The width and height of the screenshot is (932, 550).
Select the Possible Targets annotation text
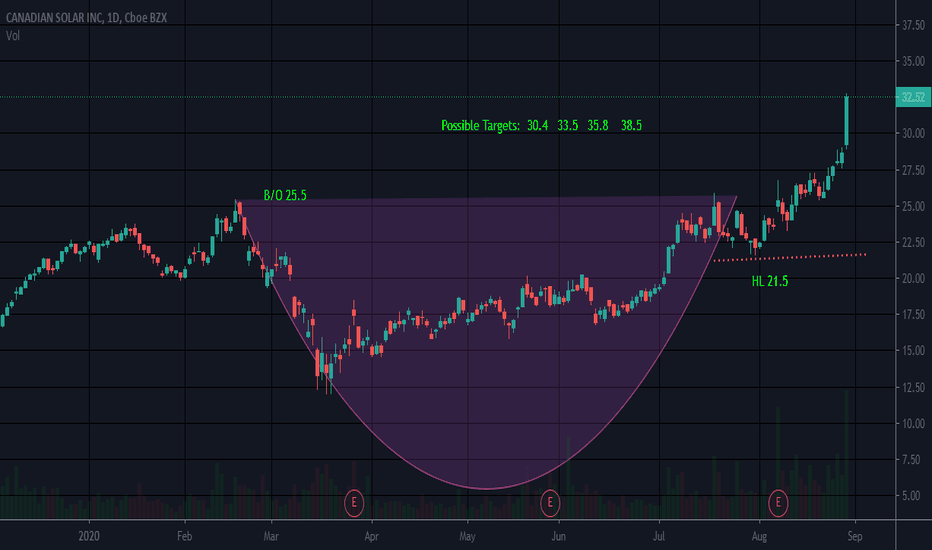click(541, 125)
